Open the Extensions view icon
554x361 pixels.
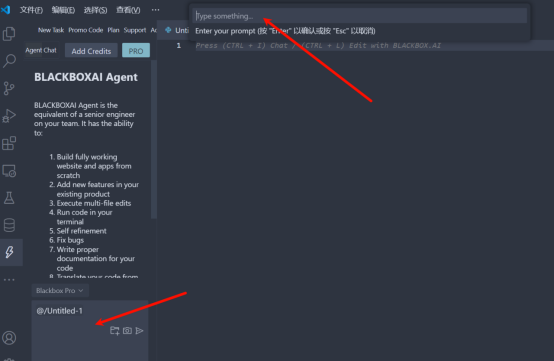click(9, 143)
